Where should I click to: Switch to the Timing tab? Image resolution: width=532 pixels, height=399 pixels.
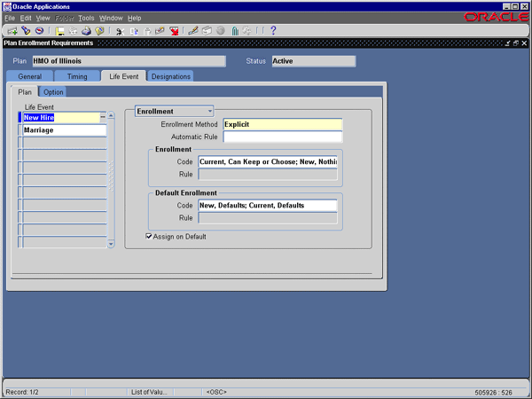(77, 76)
